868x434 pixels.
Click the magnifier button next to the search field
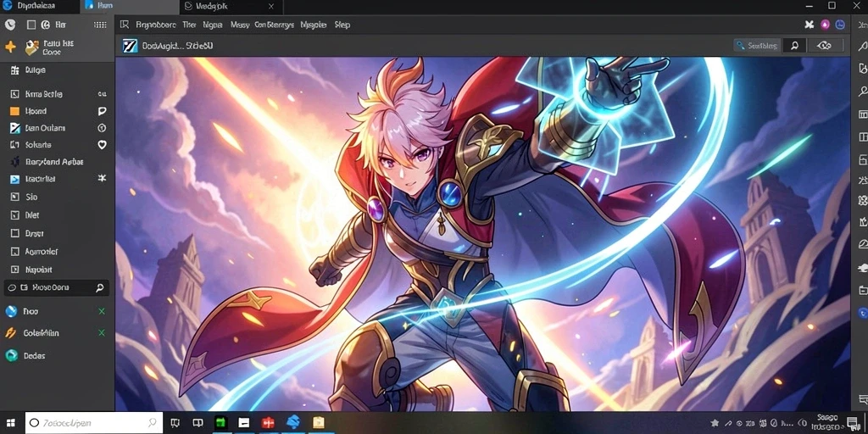794,46
